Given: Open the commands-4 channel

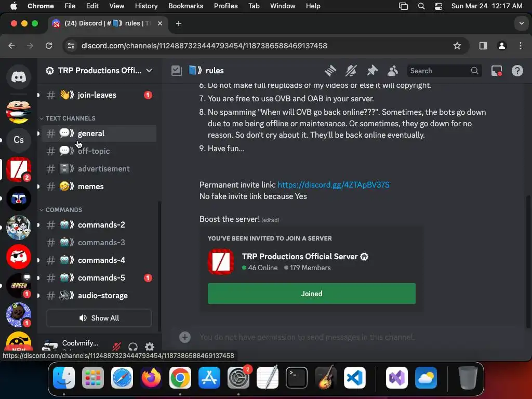Looking at the screenshot, I should 99,260.
